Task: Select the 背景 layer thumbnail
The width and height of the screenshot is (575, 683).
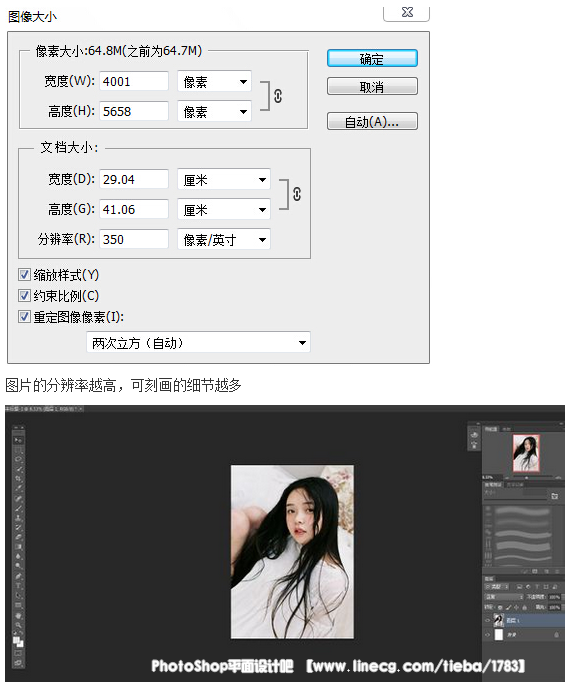Action: [x=499, y=634]
